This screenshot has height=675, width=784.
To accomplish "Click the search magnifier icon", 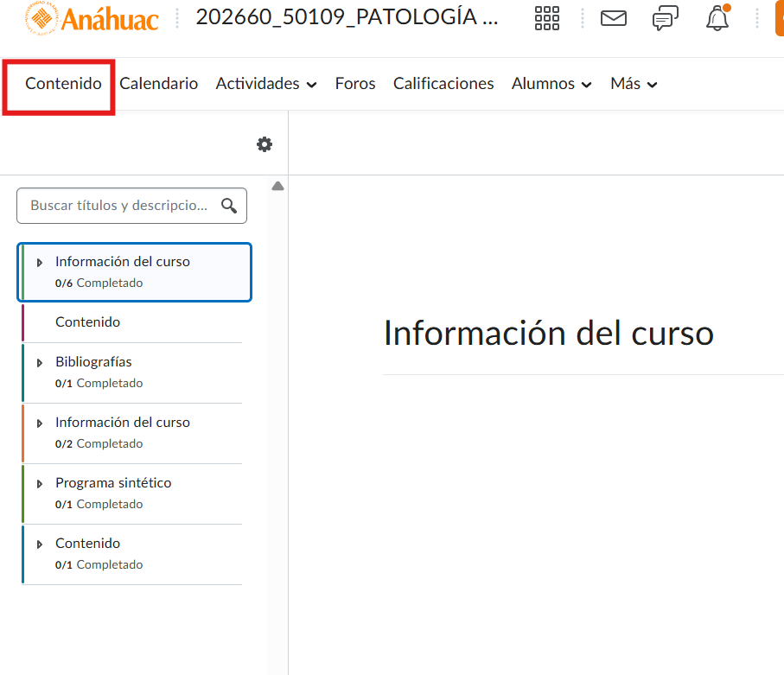I will coord(229,206).
